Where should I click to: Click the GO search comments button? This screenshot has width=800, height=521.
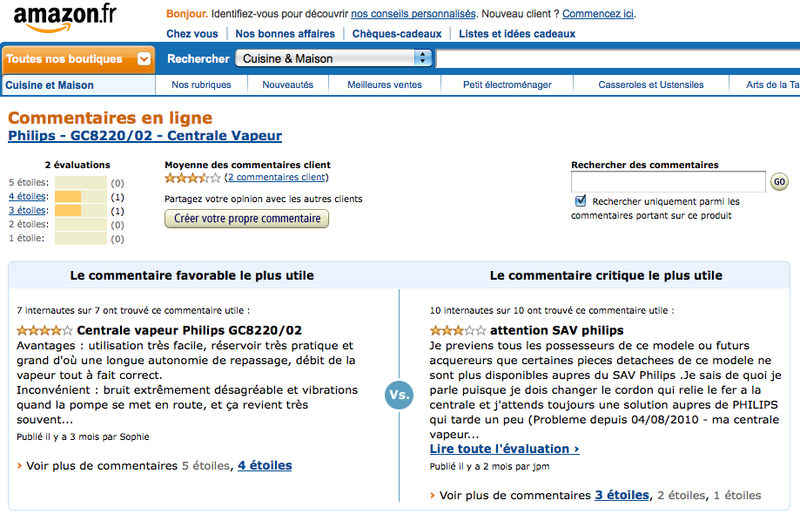point(779,182)
